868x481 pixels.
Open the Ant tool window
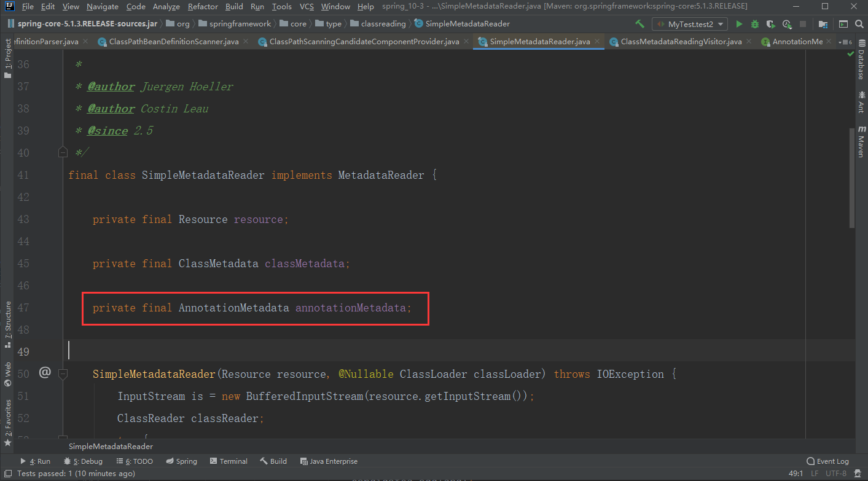coord(861,102)
